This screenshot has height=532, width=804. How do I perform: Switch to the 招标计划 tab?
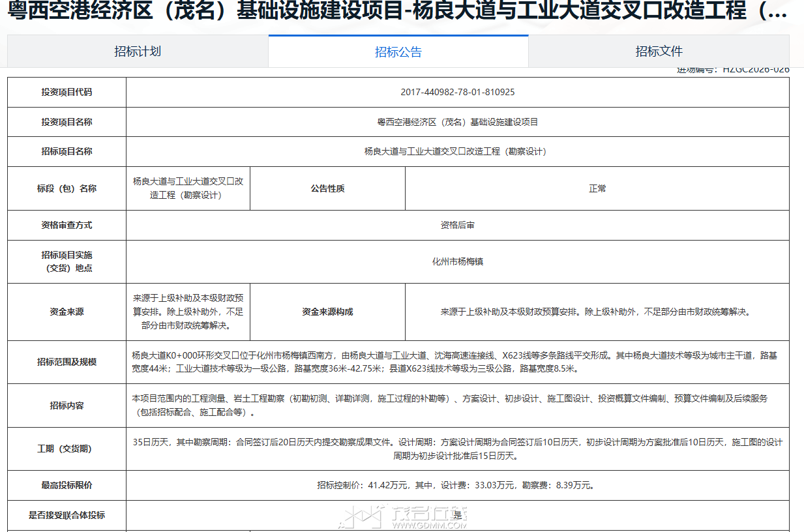click(138, 52)
